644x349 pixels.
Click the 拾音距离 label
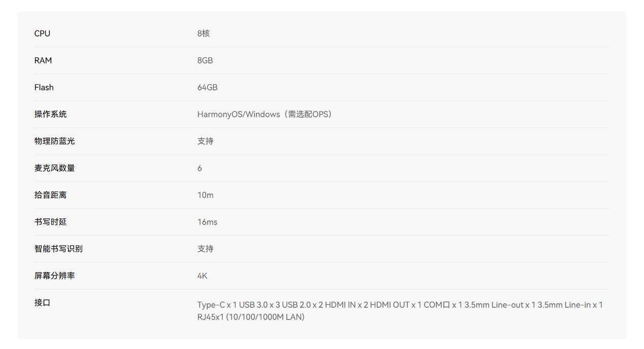coord(50,195)
